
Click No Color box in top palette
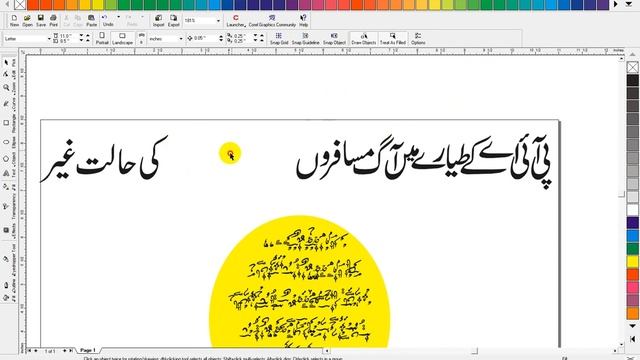coord(20,4)
